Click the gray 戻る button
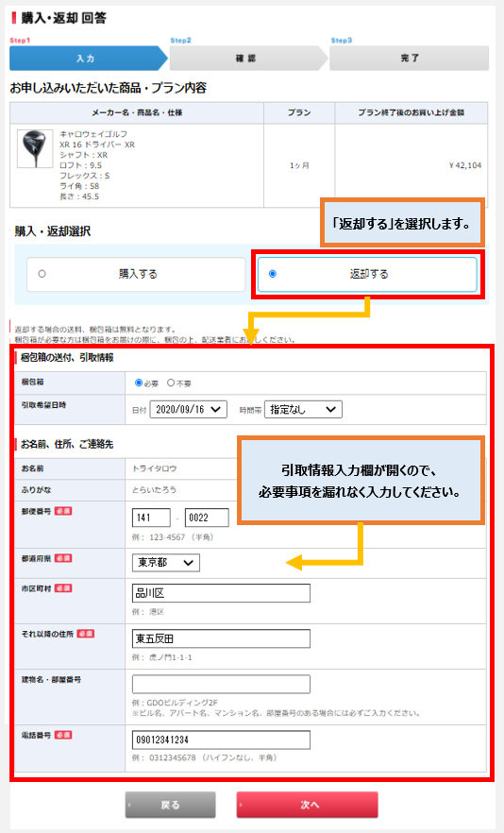The image size is (504, 833). point(171,805)
